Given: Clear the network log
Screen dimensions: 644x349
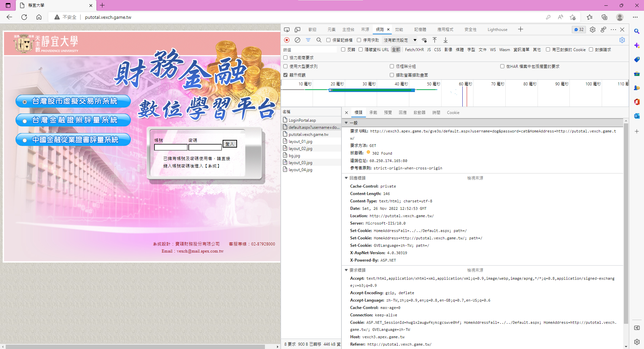Looking at the screenshot, I should [297, 40].
